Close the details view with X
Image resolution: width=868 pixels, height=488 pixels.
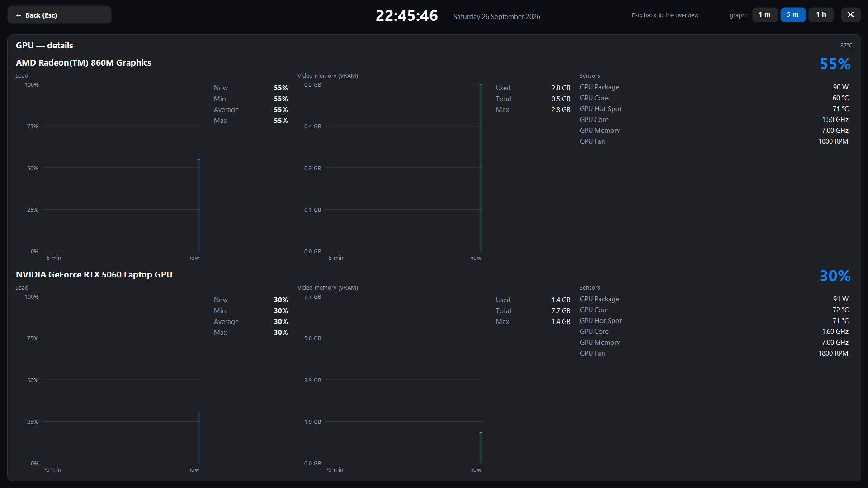click(x=851, y=15)
